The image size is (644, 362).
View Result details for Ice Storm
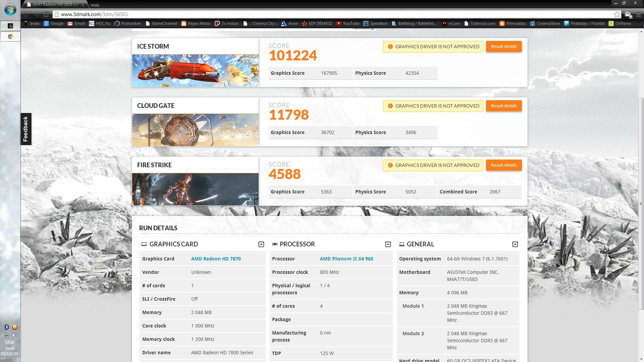(504, 47)
